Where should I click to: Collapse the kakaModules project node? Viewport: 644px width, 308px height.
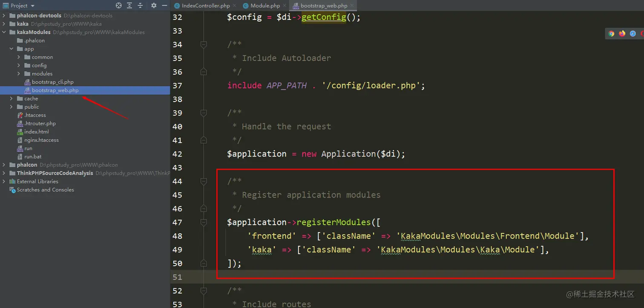click(x=4, y=32)
